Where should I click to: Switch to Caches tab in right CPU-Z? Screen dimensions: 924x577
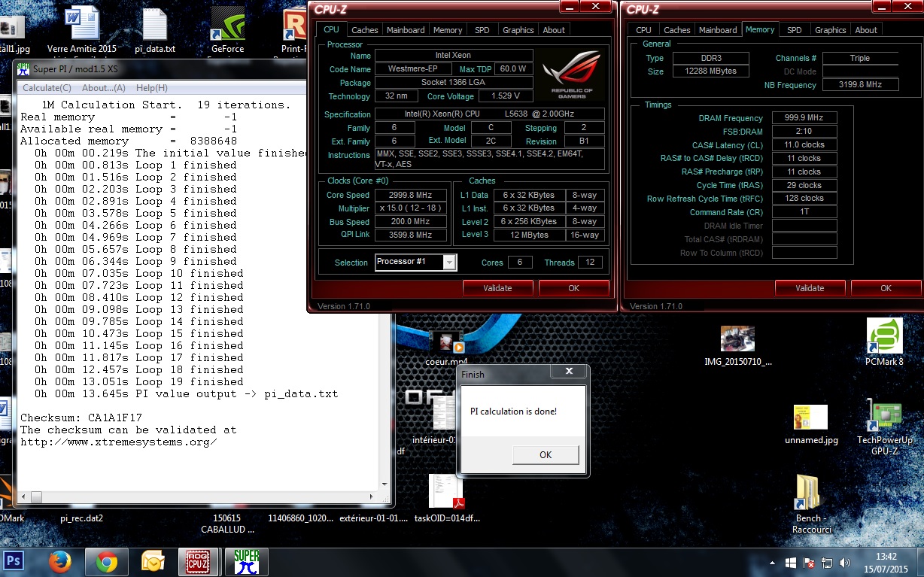(x=676, y=30)
